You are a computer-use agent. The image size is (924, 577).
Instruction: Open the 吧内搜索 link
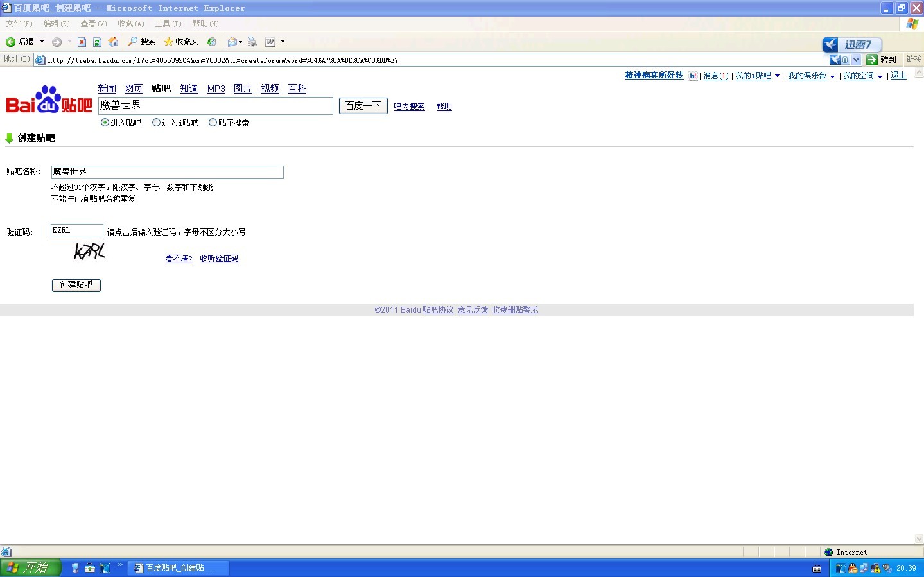[x=410, y=107]
